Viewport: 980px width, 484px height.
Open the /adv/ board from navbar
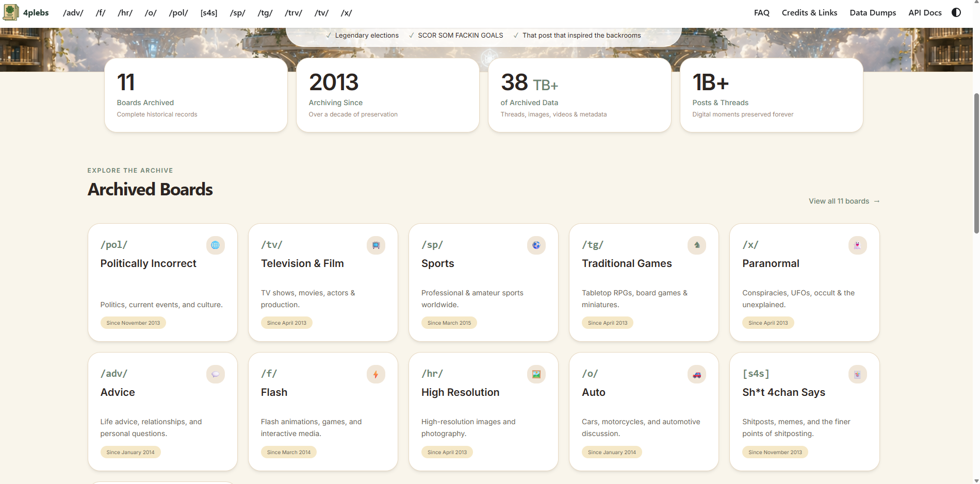(x=73, y=13)
